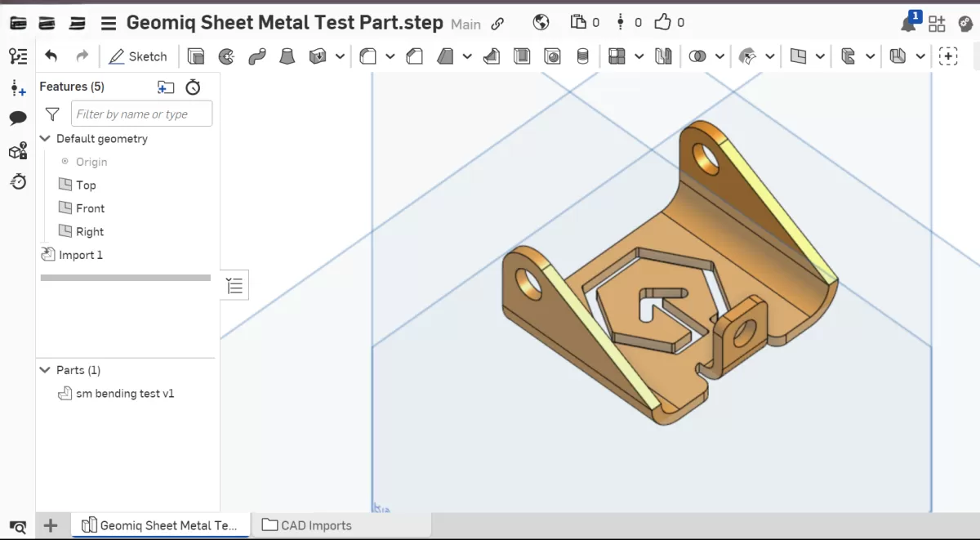This screenshot has width=980, height=540.
Task: Open the Fillet tool dropdown arrow
Action: (x=390, y=56)
